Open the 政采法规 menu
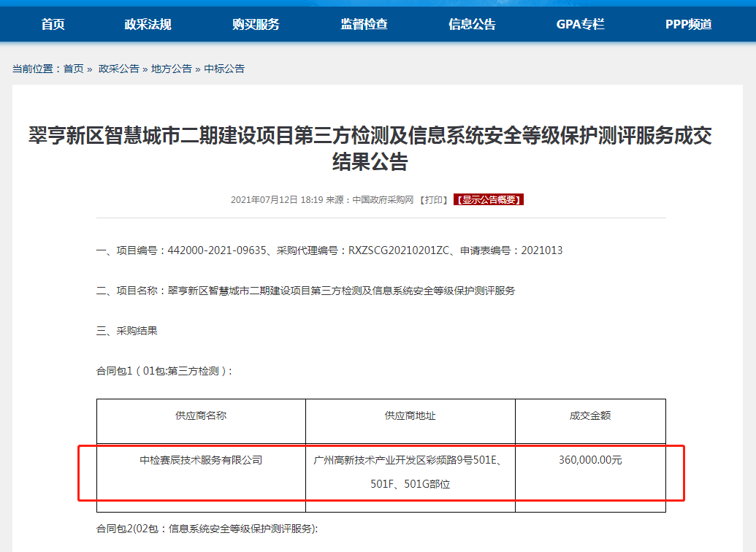 click(x=148, y=25)
